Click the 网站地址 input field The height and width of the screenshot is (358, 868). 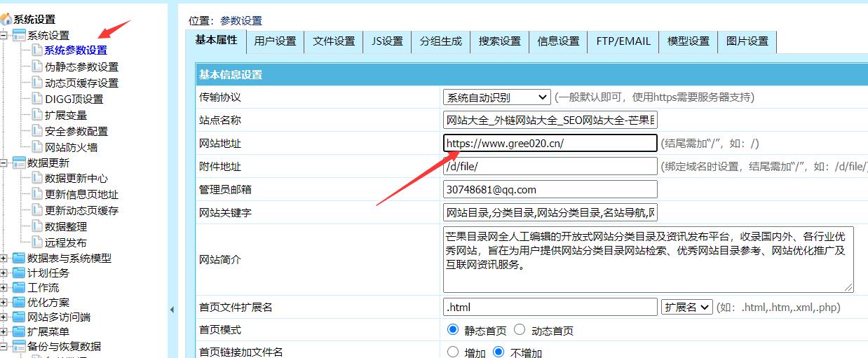(550, 144)
